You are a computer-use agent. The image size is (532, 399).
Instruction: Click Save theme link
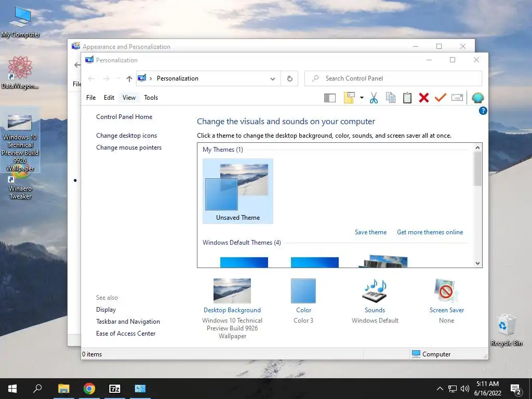370,232
